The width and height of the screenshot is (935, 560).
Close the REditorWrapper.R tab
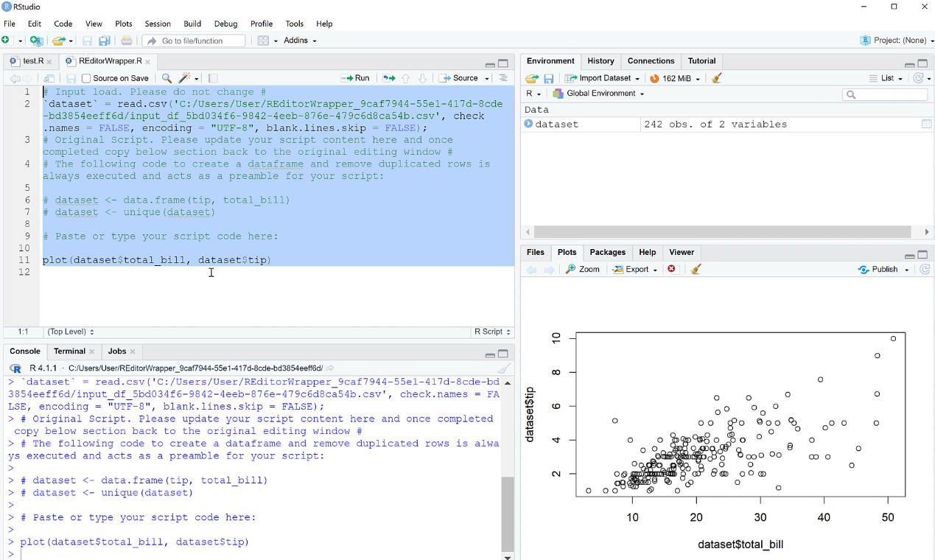pyautogui.click(x=148, y=62)
